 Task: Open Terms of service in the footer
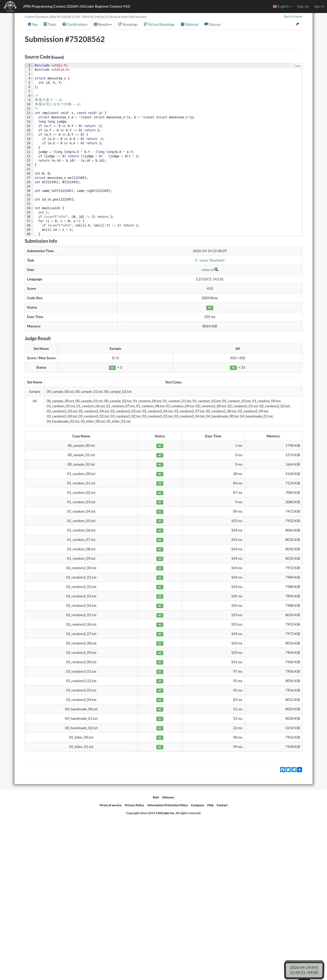[x=110, y=805]
